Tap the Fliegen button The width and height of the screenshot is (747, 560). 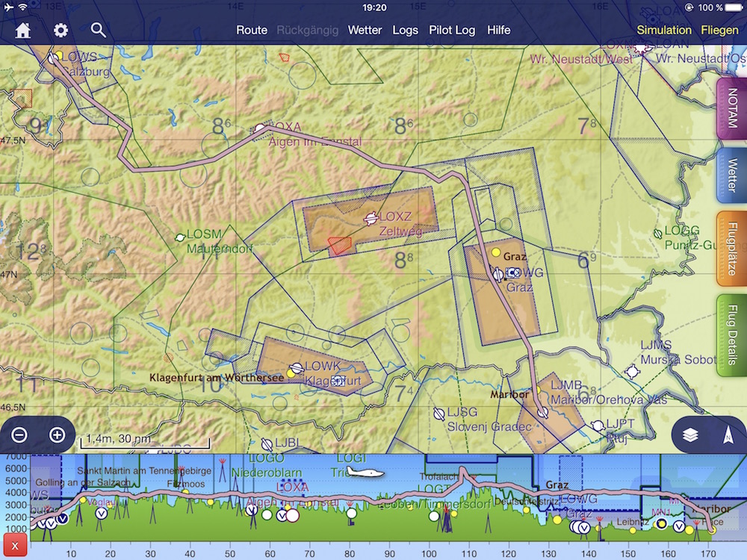point(719,30)
